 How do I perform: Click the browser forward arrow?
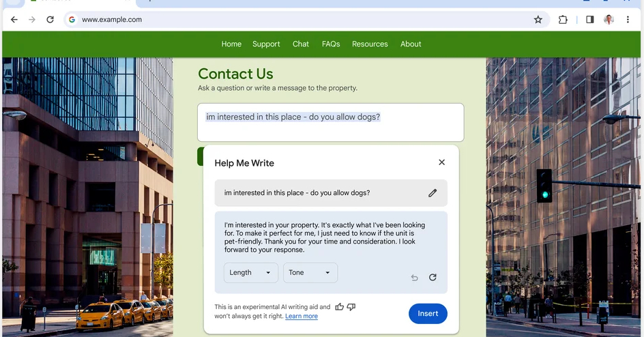[32, 19]
